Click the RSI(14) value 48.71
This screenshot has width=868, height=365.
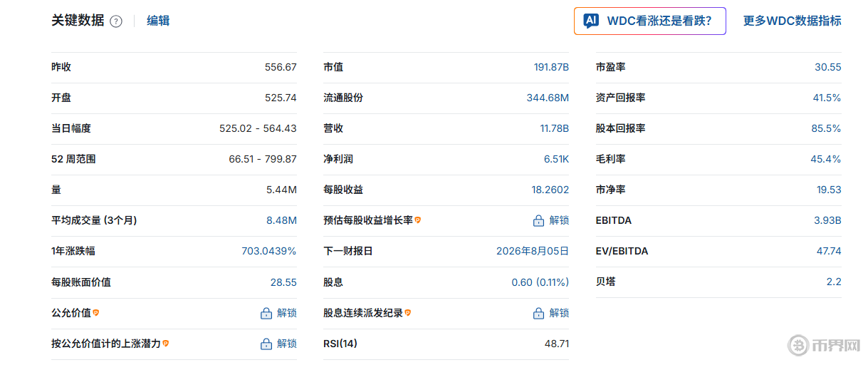click(x=557, y=343)
